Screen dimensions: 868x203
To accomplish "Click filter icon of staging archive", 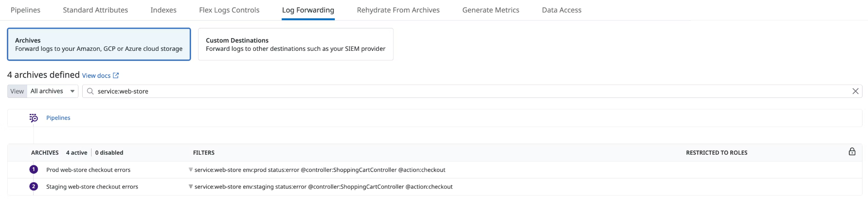I will click(191, 186).
